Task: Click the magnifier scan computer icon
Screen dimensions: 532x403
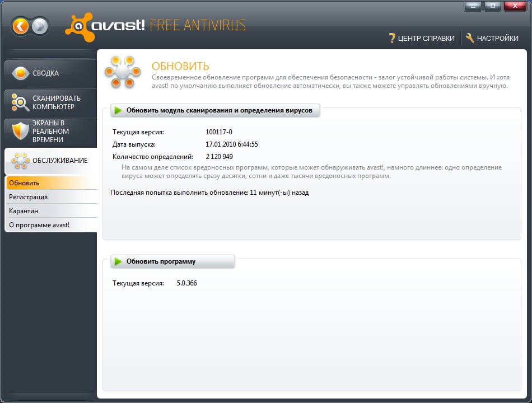Action: tap(20, 102)
